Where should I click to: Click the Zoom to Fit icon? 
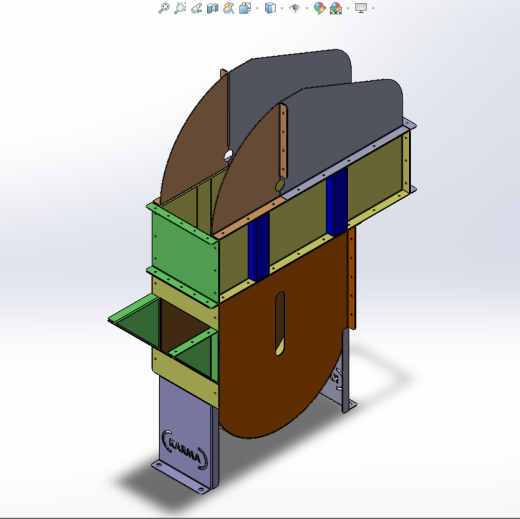coord(164,8)
